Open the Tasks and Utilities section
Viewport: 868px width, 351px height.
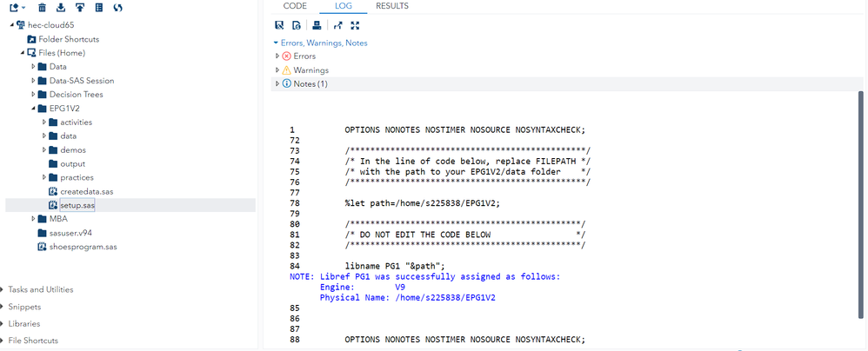40,289
